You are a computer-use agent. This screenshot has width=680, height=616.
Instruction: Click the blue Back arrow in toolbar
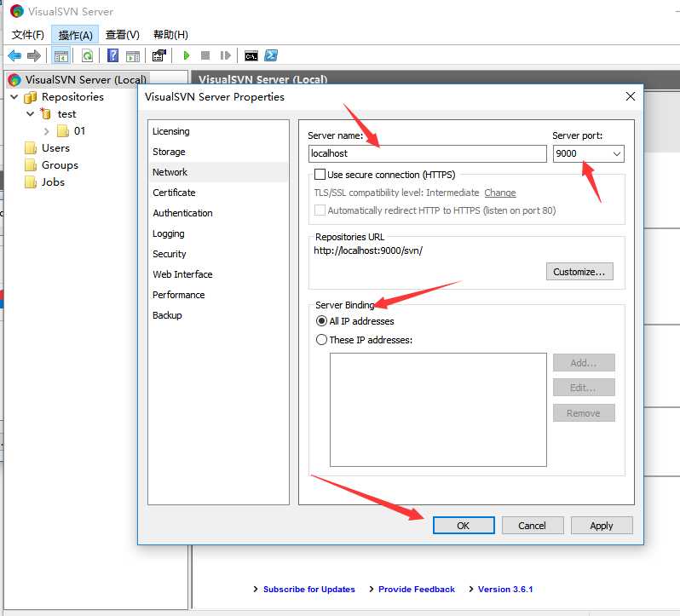(14, 55)
